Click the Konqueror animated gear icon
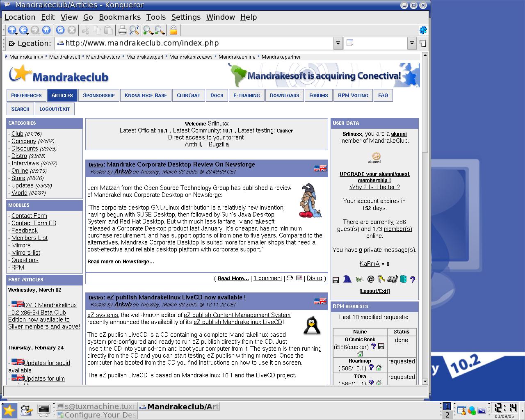The width and height of the screenshot is (525, 420). [423, 30]
